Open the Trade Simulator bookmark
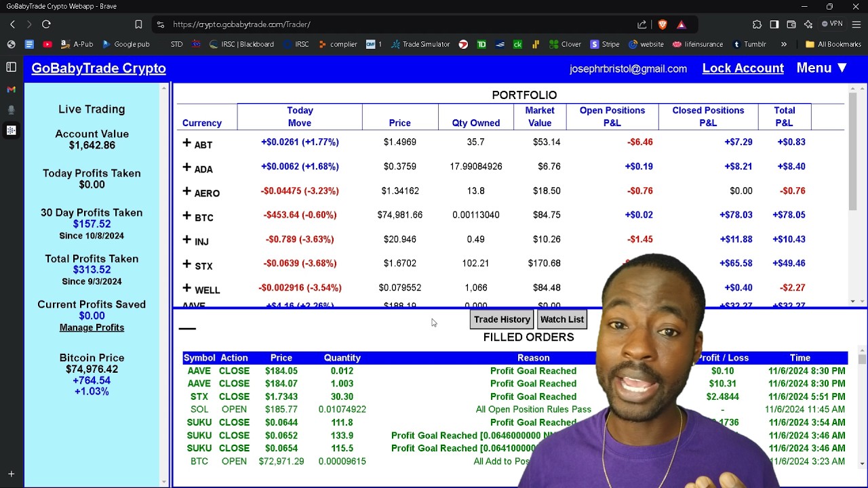Image resolution: width=868 pixels, height=488 pixels. coord(420,44)
